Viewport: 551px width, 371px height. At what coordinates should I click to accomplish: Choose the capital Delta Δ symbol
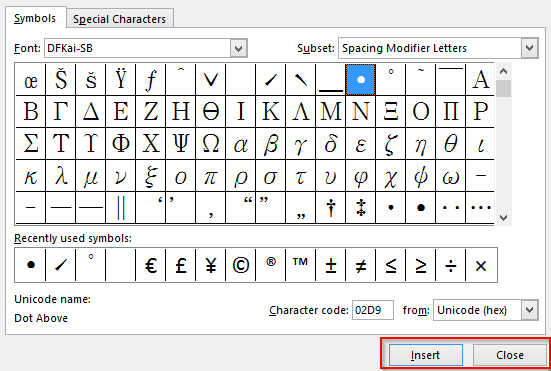coord(91,111)
